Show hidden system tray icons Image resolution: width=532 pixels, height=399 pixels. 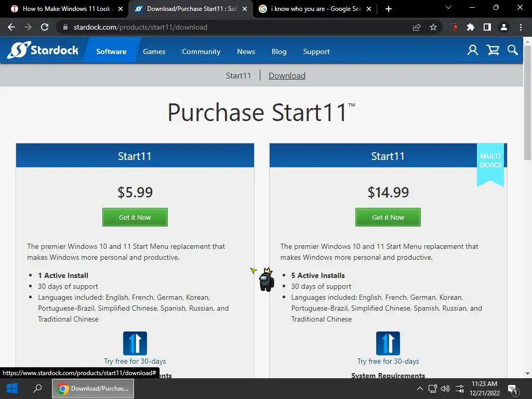(420, 389)
